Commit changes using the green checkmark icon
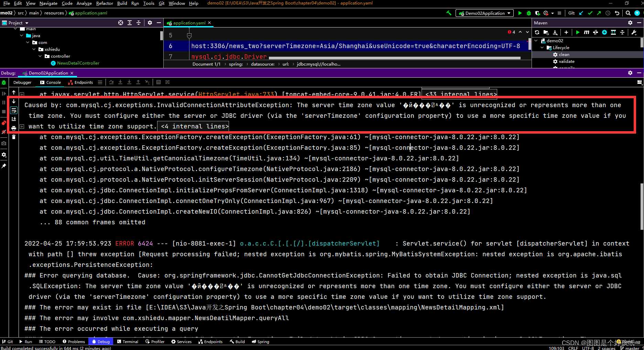The width and height of the screenshot is (644, 350). (x=590, y=13)
